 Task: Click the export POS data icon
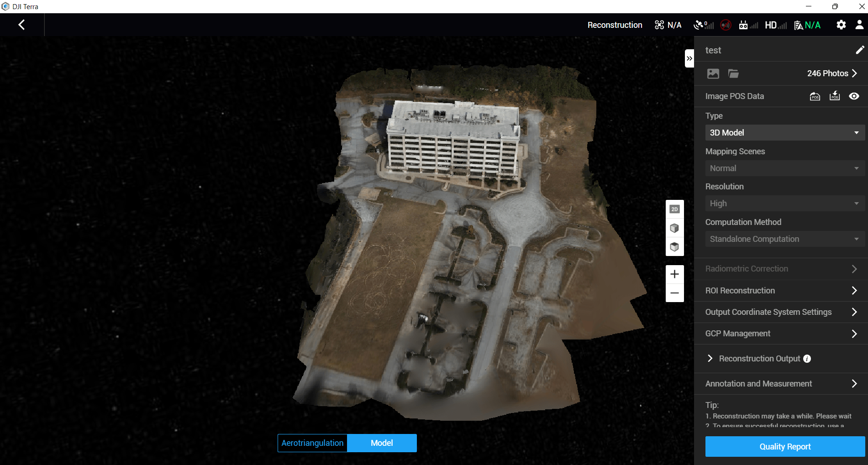click(834, 96)
